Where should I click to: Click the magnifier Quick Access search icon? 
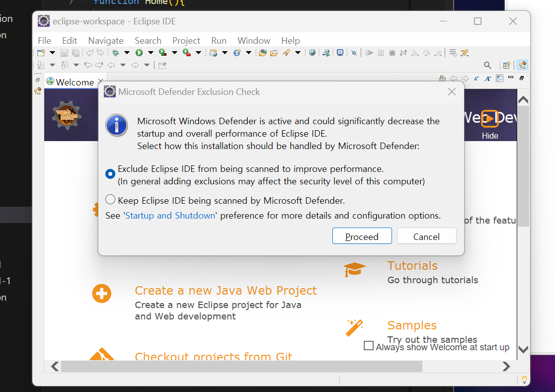(487, 65)
